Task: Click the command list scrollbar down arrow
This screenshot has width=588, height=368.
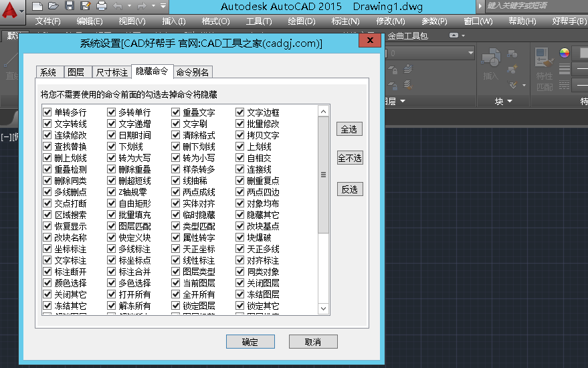Action: point(324,308)
